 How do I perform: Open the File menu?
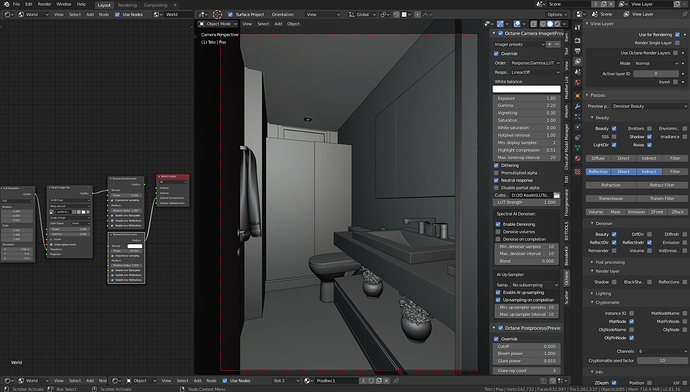click(16, 4)
